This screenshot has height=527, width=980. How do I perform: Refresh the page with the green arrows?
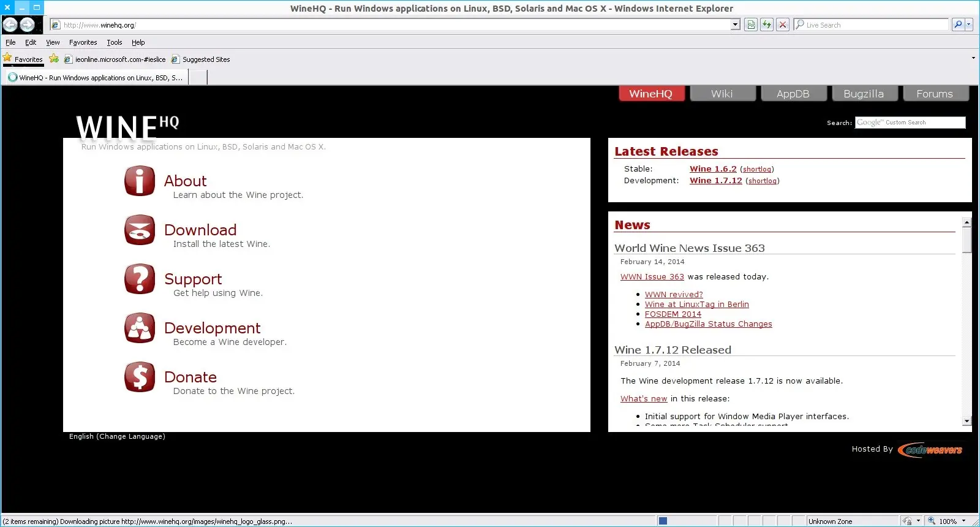(x=767, y=25)
